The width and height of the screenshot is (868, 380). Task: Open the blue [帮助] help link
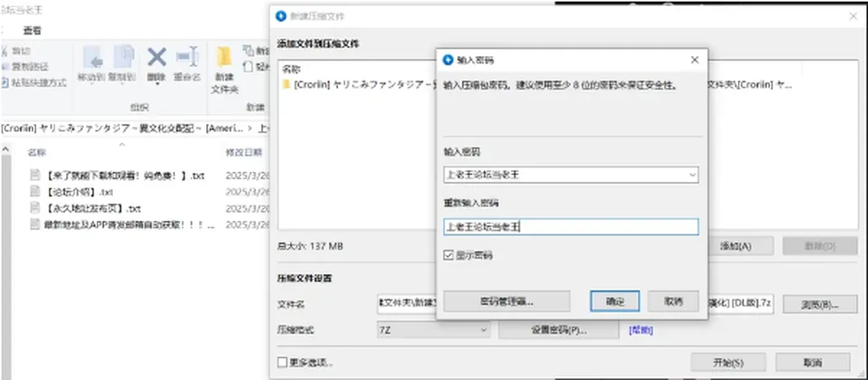640,330
